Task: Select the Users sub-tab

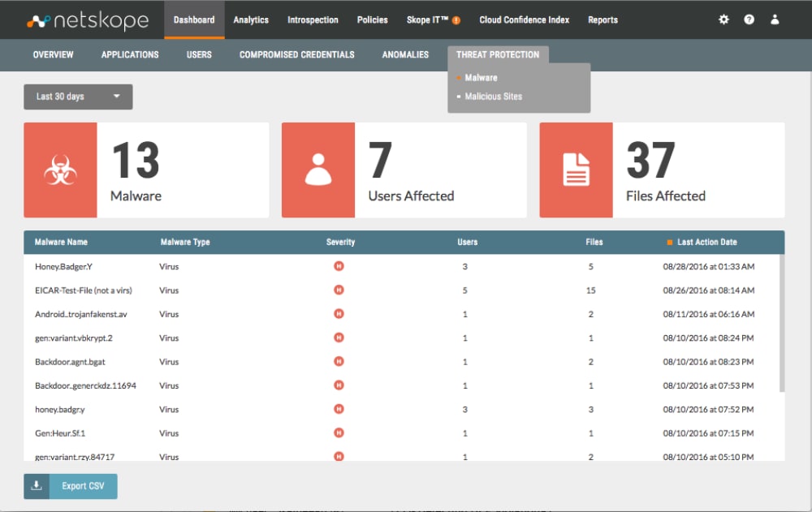Action: [x=200, y=55]
